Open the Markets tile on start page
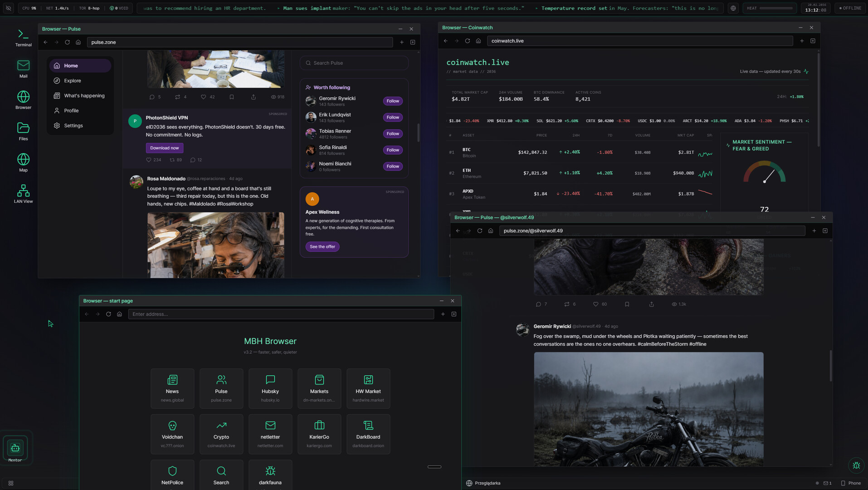This screenshot has width=868, height=490. (x=319, y=389)
